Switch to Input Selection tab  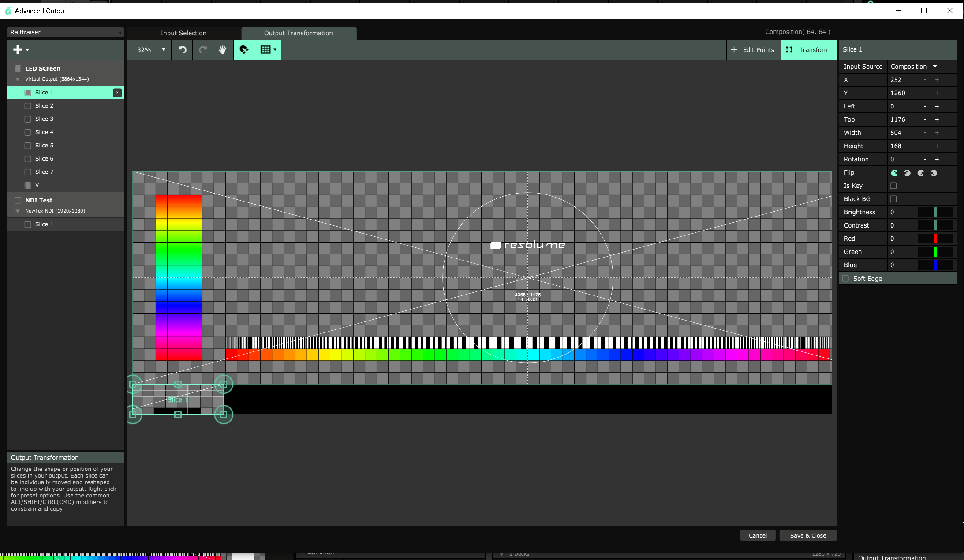[x=183, y=33]
